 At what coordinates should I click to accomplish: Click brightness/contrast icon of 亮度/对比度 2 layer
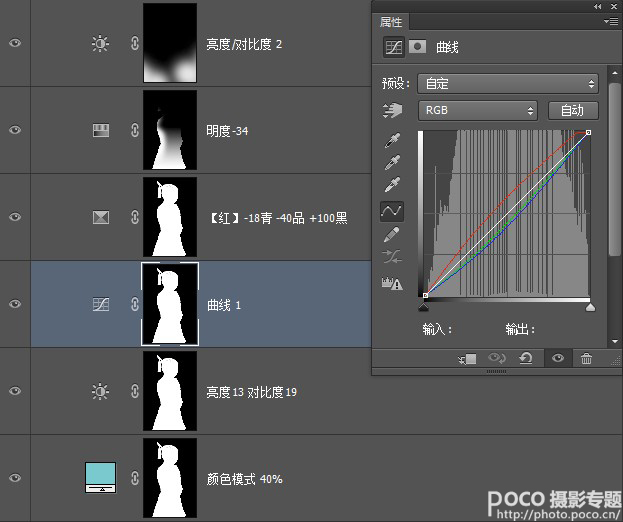point(100,43)
